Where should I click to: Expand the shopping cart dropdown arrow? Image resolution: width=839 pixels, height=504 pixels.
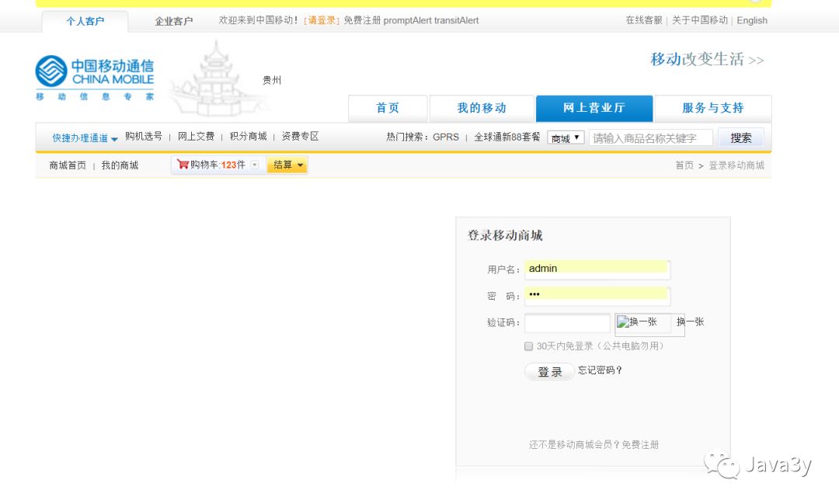[255, 165]
